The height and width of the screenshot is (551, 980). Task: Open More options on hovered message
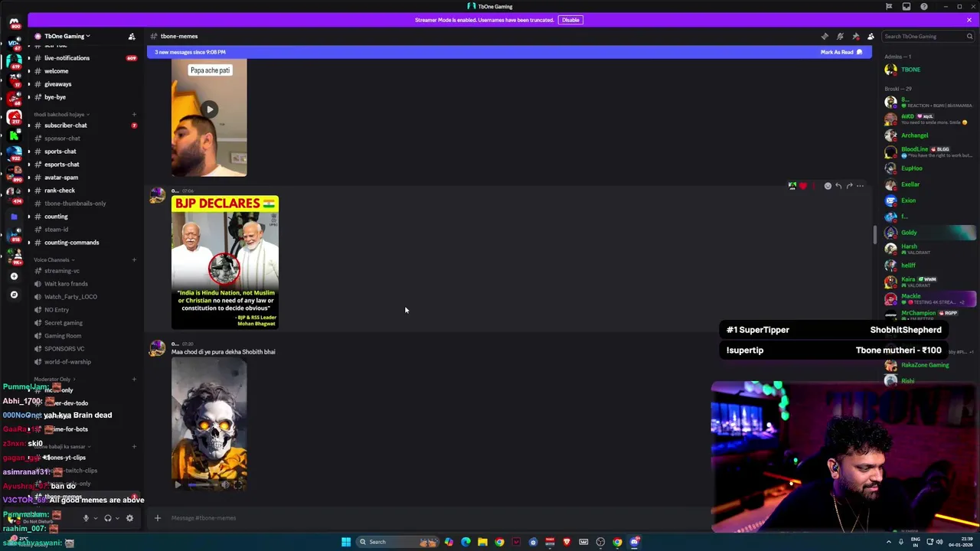860,186
